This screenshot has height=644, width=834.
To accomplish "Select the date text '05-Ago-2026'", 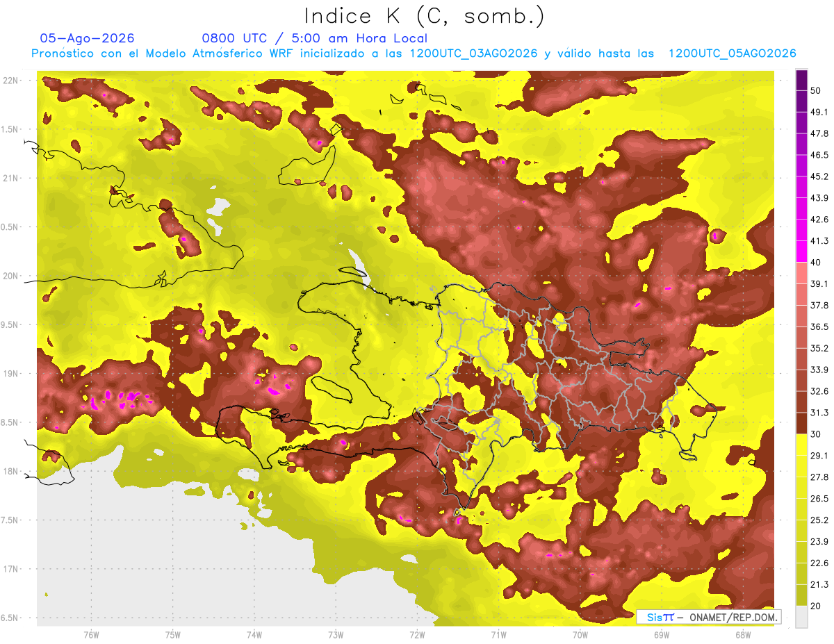I will [88, 38].
